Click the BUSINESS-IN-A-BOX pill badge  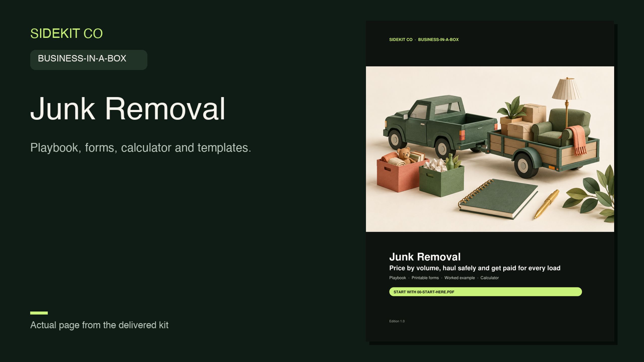click(89, 60)
